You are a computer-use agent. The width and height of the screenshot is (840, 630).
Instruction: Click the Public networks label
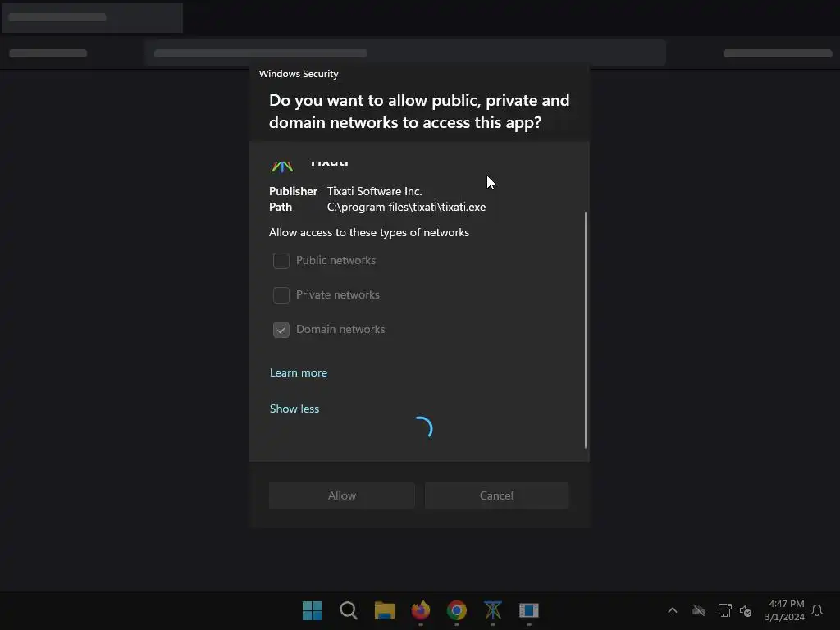tap(336, 260)
